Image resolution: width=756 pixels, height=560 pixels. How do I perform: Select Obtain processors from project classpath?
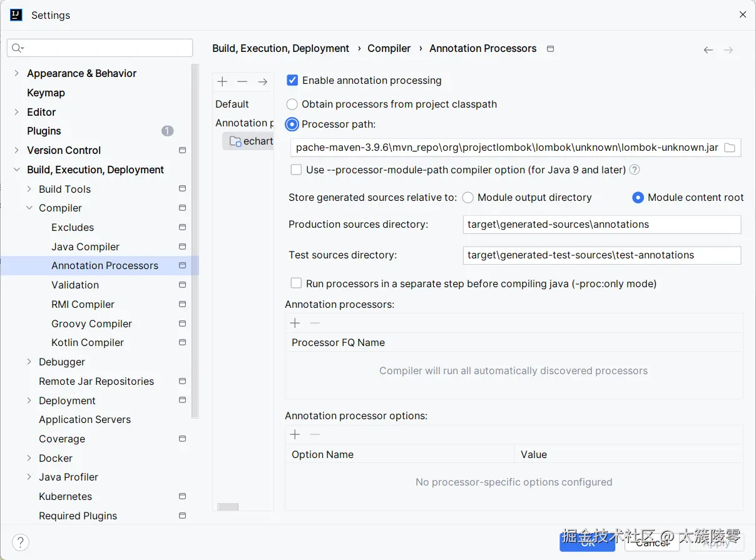point(292,104)
